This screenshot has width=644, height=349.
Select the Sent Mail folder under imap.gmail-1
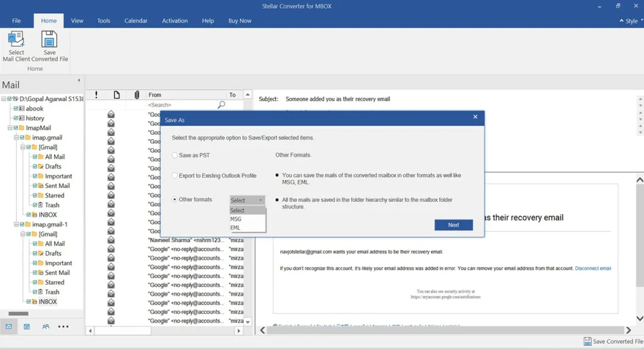[57, 273]
